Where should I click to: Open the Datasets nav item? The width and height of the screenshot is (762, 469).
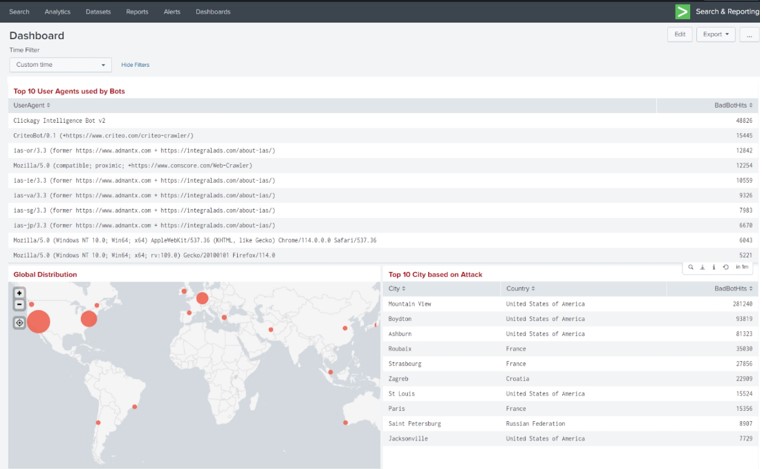click(98, 12)
